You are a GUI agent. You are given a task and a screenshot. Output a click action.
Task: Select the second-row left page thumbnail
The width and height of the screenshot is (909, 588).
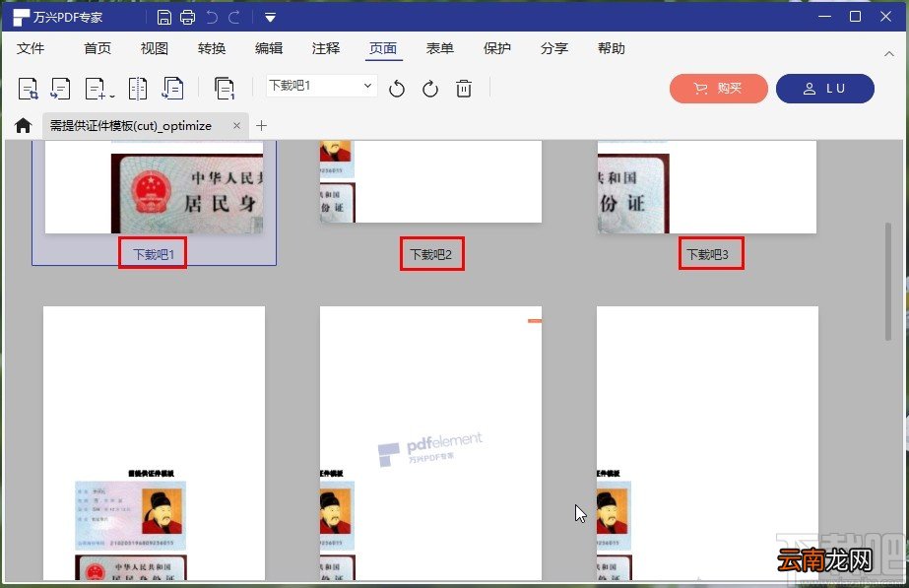click(x=155, y=443)
